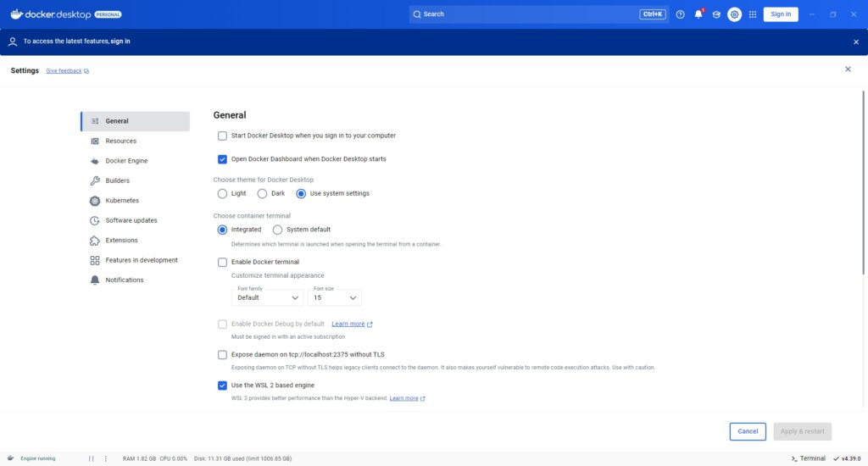Click the feedback external link icon

(x=86, y=71)
